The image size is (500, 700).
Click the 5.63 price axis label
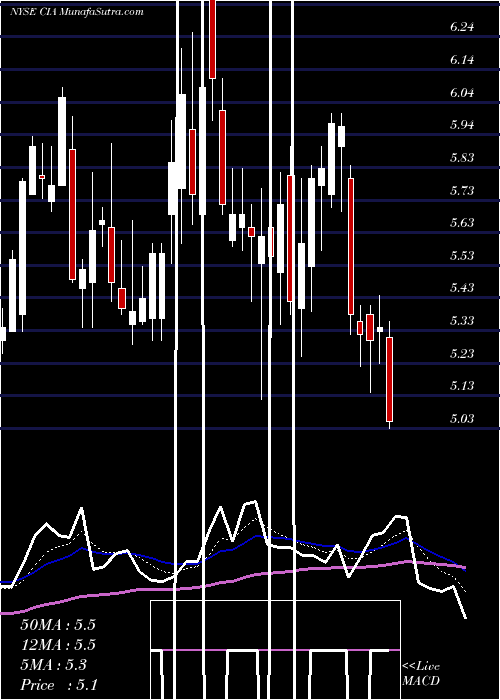tap(462, 223)
